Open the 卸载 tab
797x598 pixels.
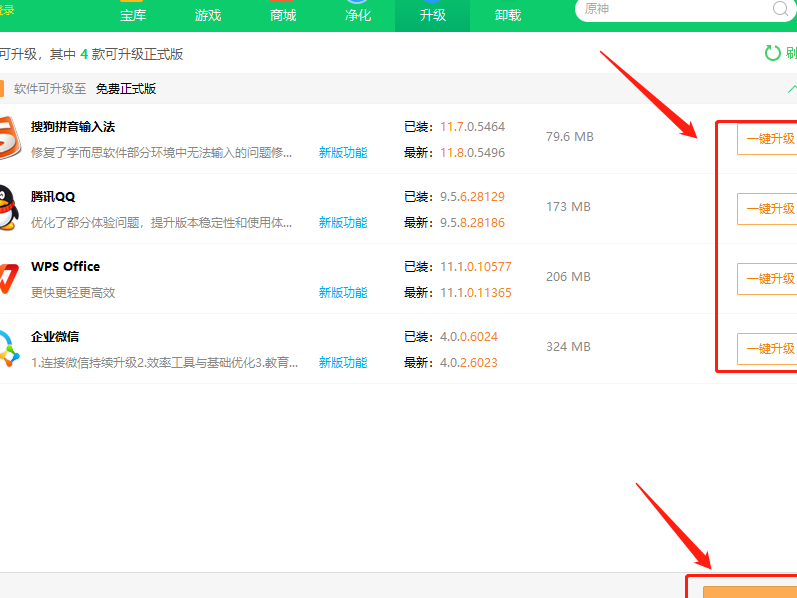coord(508,15)
